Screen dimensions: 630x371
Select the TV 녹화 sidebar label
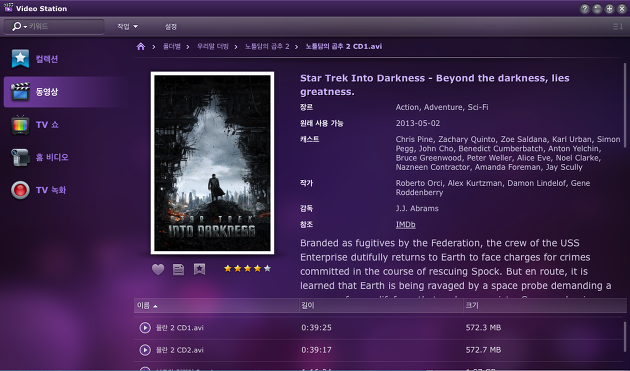tap(51, 190)
